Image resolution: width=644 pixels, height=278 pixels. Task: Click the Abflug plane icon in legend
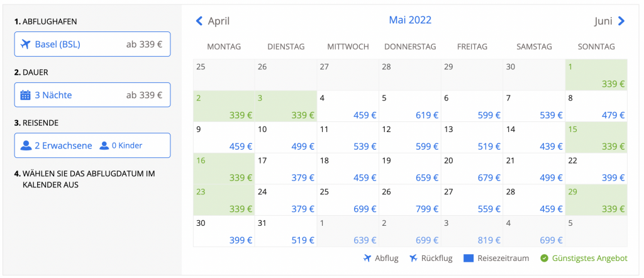367,259
